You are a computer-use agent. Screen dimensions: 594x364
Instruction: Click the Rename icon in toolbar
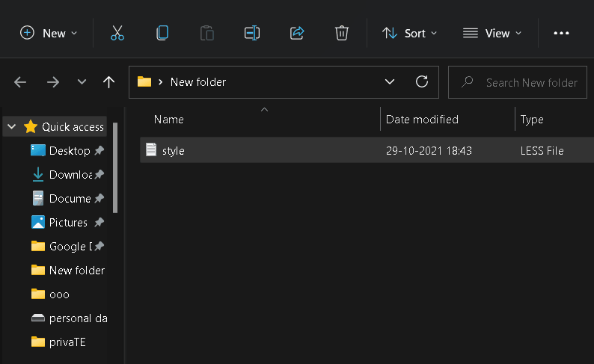tap(252, 33)
